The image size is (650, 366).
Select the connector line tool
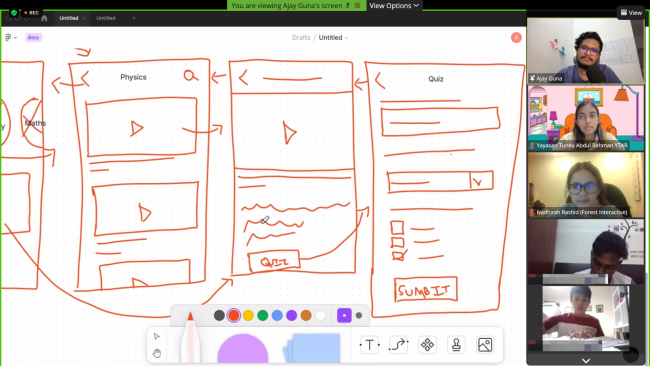pyautogui.click(x=398, y=344)
